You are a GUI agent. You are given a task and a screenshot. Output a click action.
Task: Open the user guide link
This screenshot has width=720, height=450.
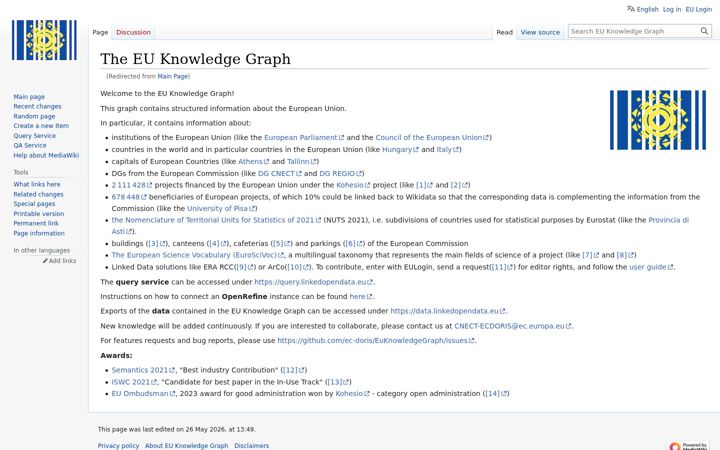(x=651, y=267)
